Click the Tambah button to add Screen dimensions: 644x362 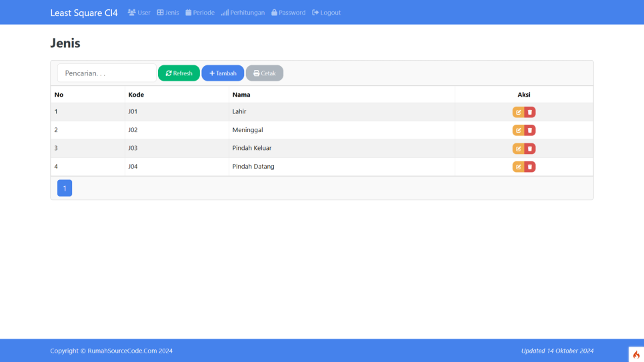tap(223, 73)
